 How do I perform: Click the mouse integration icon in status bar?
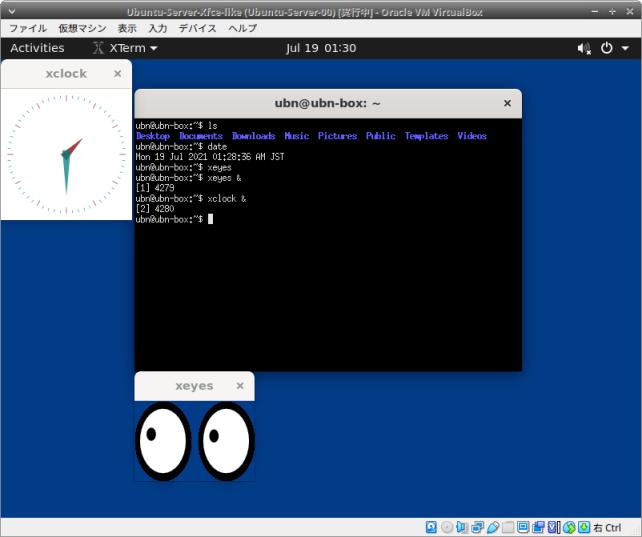569,527
